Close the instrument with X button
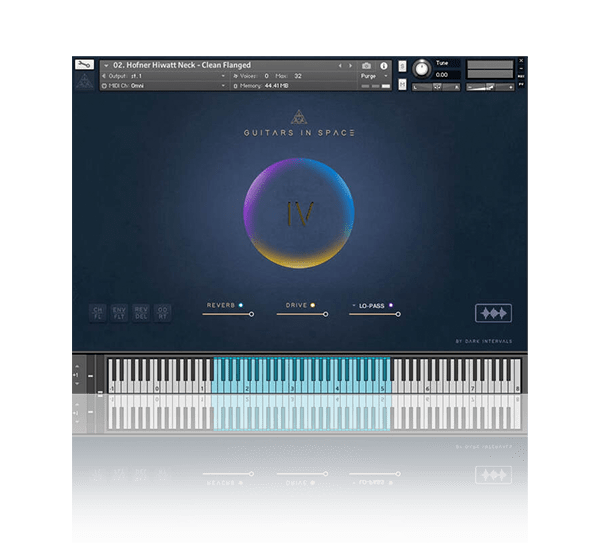Screen dimensions: 600x543 coord(521,60)
